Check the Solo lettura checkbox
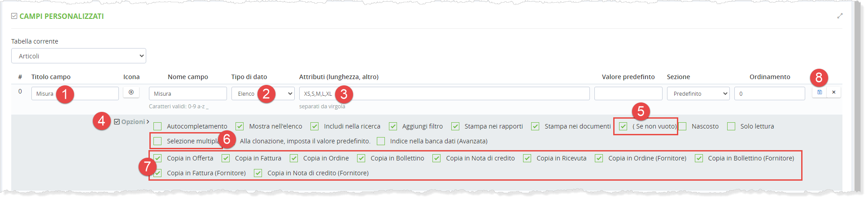This screenshot has width=868, height=200. (x=731, y=126)
